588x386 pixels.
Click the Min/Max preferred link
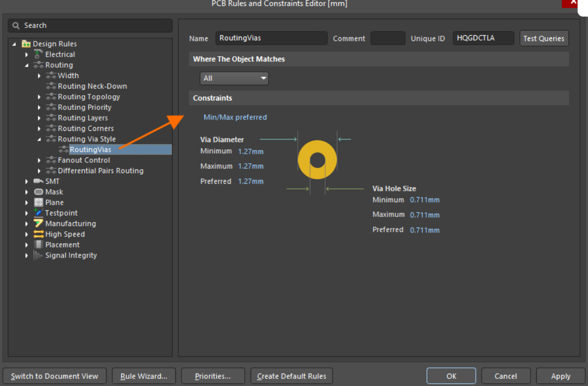(x=235, y=117)
